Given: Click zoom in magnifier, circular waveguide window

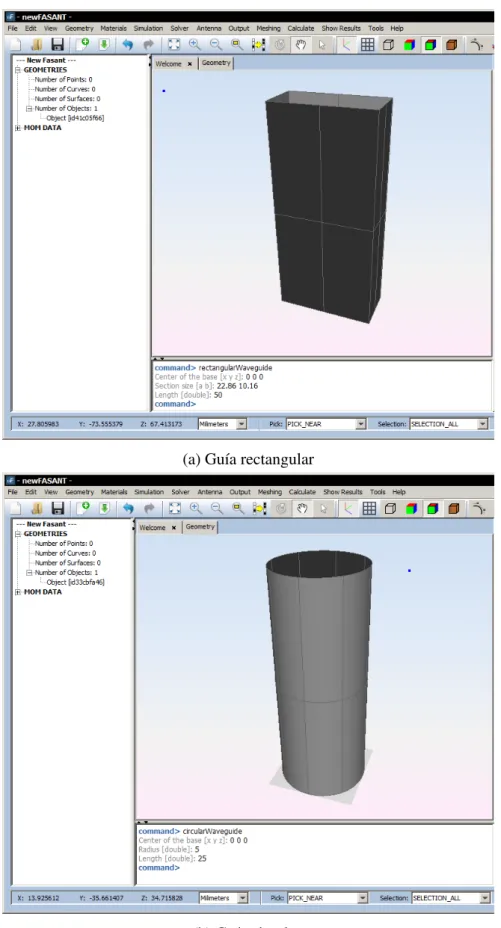Looking at the screenshot, I should tap(196, 508).
